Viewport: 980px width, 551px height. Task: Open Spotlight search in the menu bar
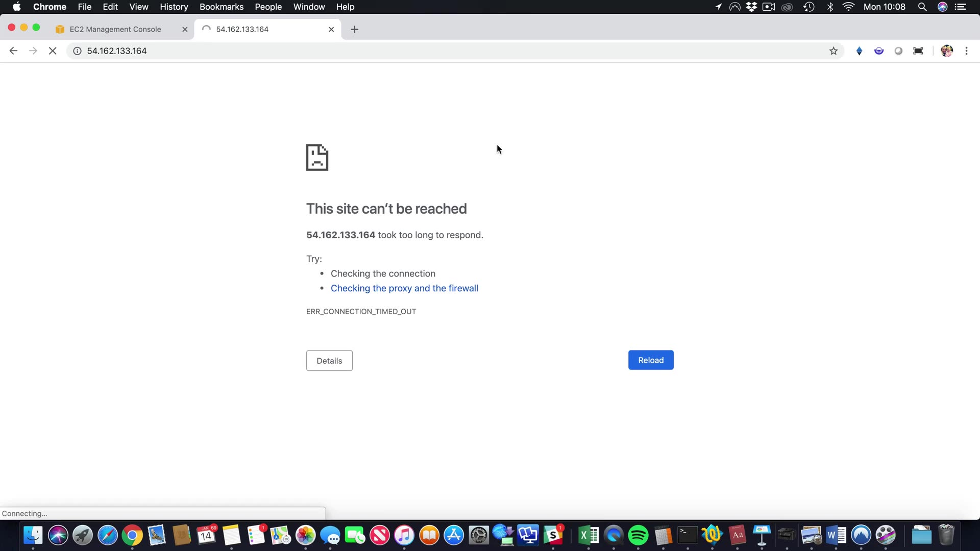pyautogui.click(x=922, y=7)
